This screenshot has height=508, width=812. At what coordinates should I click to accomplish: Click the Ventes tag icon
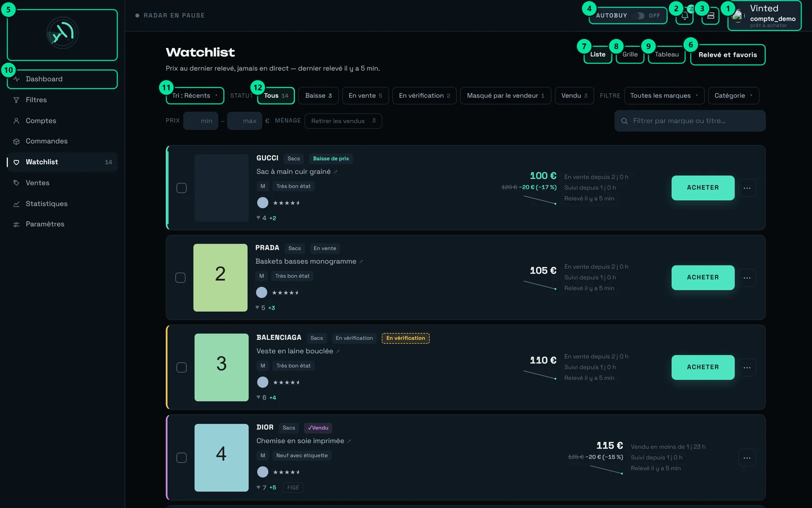[x=16, y=183]
